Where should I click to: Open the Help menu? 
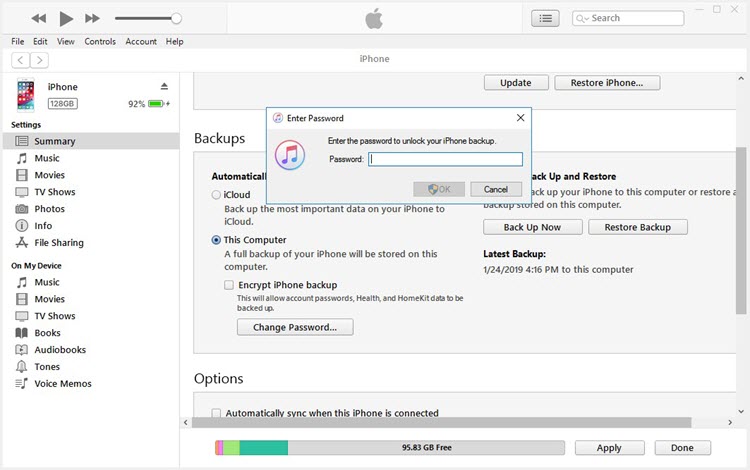tap(175, 42)
